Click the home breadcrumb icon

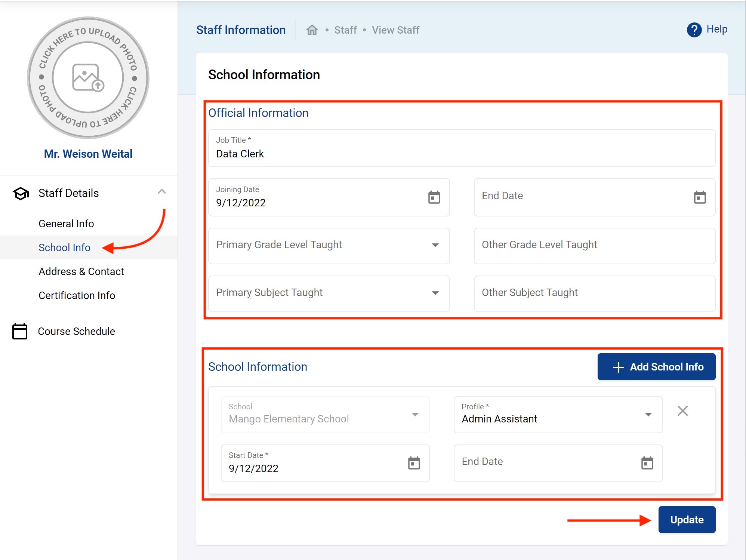pos(312,30)
